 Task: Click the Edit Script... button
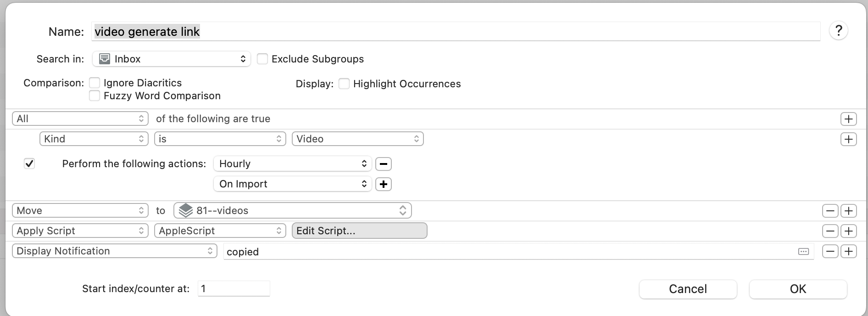coord(360,231)
